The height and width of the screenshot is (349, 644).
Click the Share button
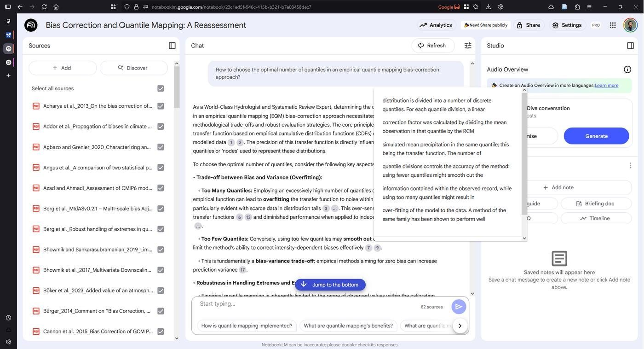[x=528, y=25]
